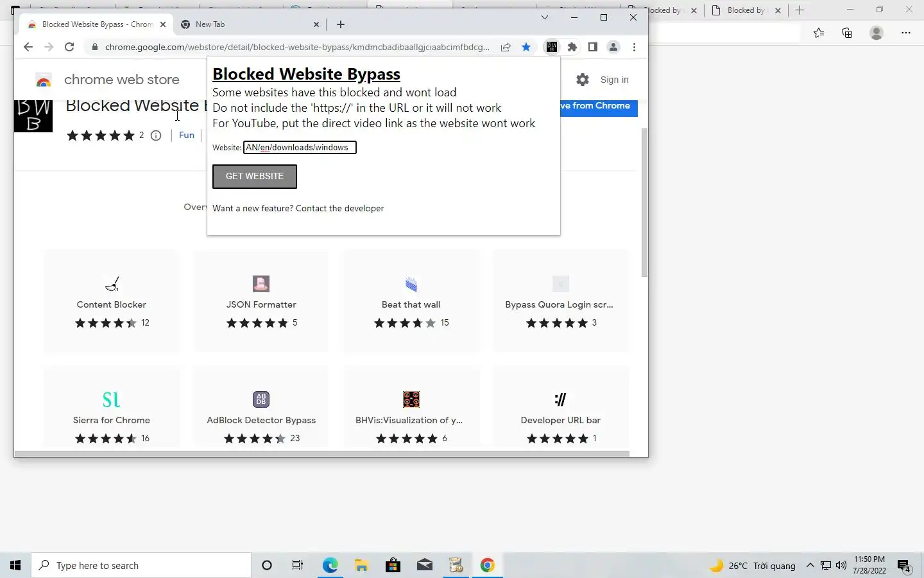Close the New Tab tab
The height and width of the screenshot is (578, 924).
click(316, 24)
